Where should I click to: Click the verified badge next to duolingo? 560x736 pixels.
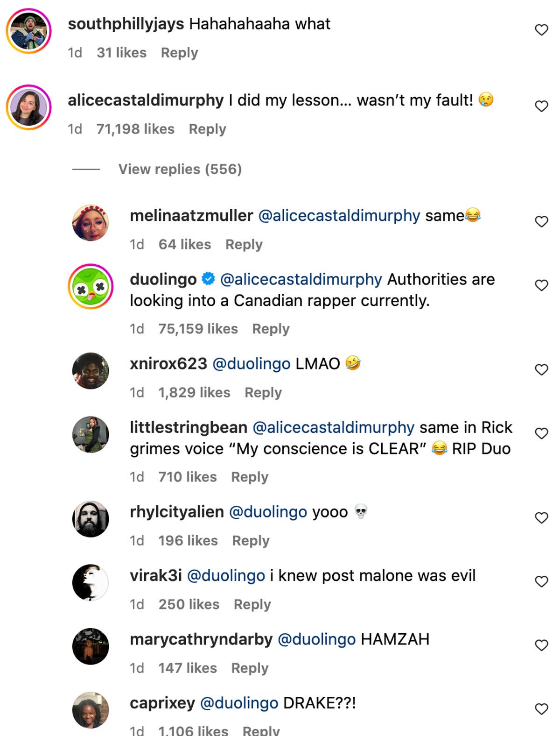(x=207, y=279)
